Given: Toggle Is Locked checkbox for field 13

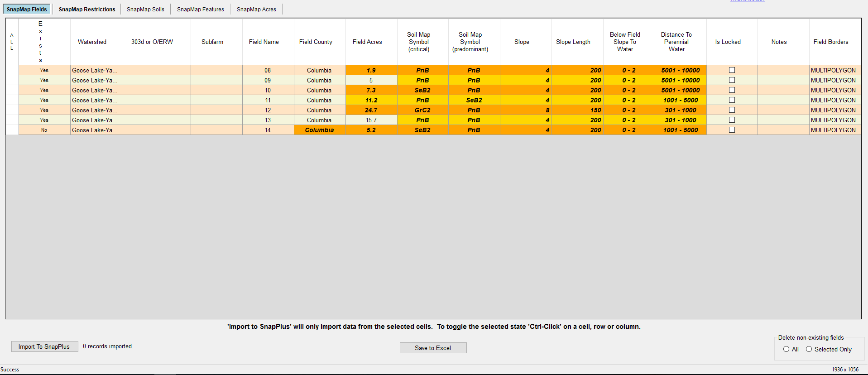Looking at the screenshot, I should pyautogui.click(x=732, y=120).
